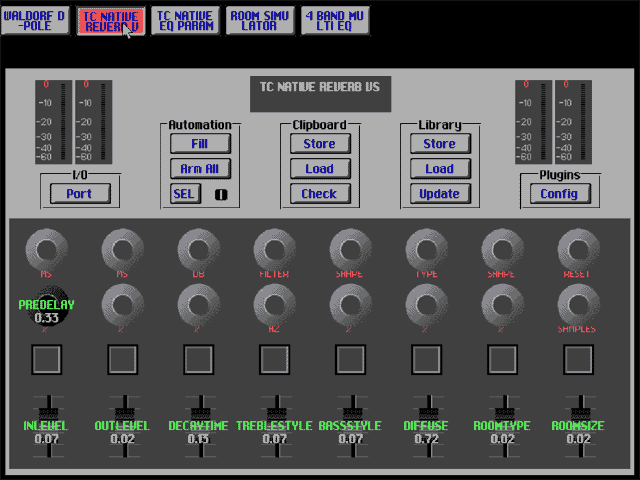Image resolution: width=640 pixels, height=480 pixels.
Task: Select the SAMPLES knob
Action: (578, 305)
